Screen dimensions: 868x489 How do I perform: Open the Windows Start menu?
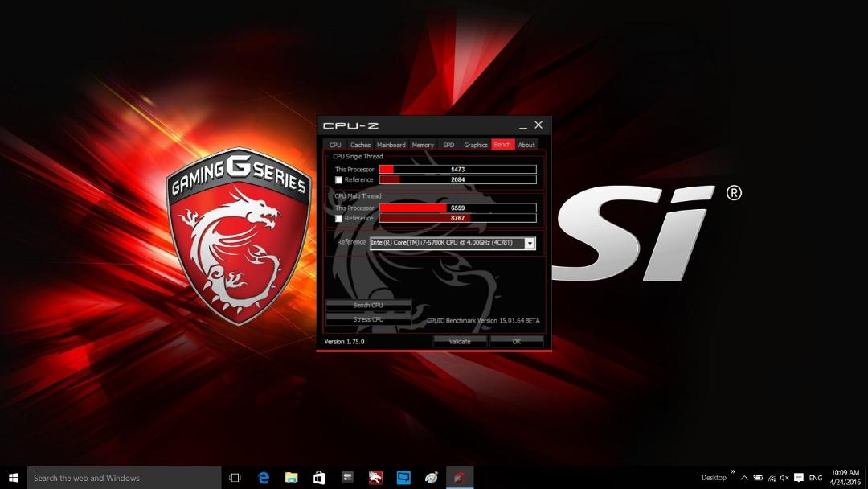click(14, 478)
